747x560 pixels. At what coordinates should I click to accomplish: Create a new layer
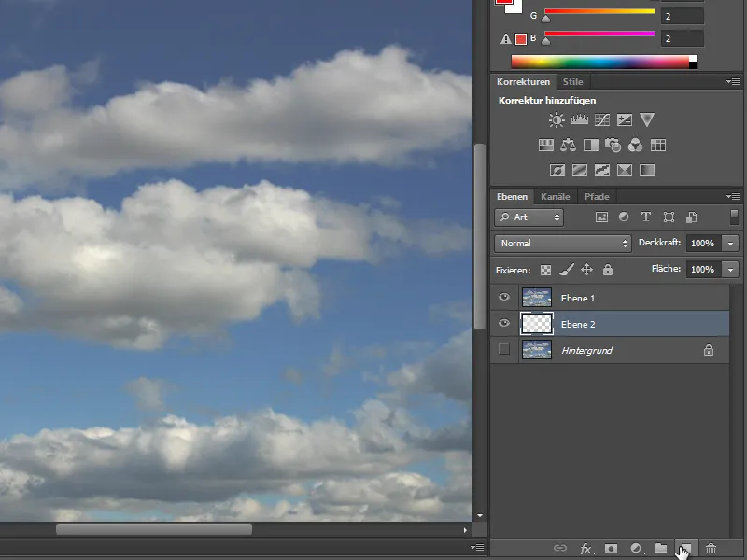pos(686,548)
